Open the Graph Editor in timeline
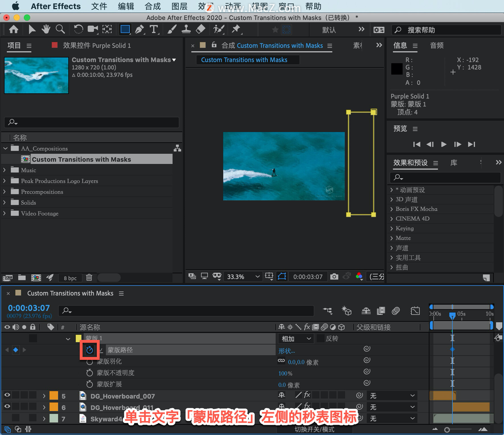504x435 pixels. point(415,311)
